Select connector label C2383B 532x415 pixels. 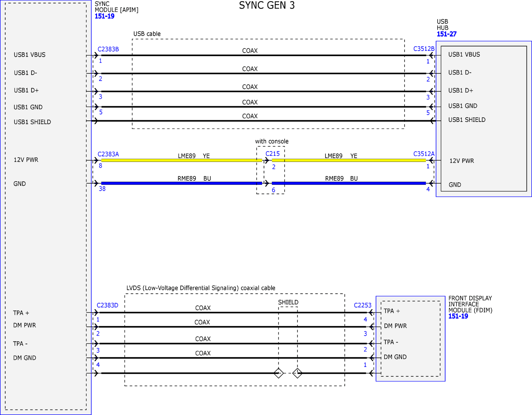pyautogui.click(x=108, y=49)
